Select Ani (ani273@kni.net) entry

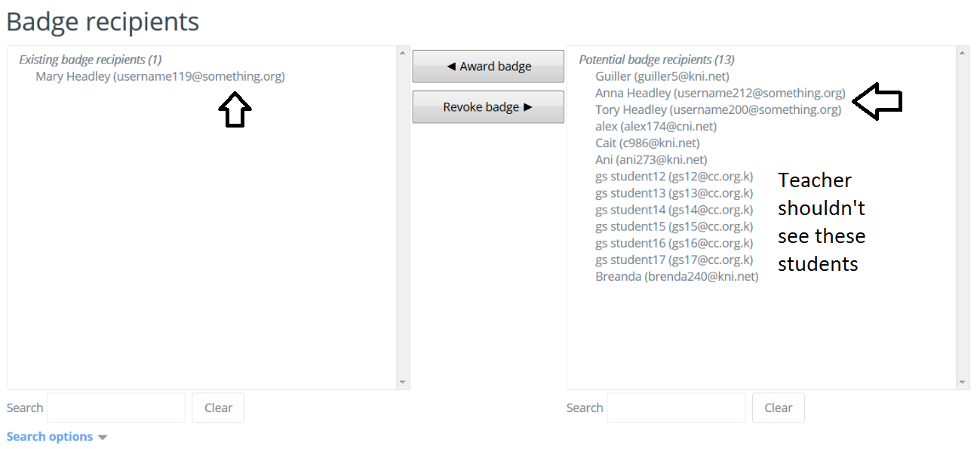point(651,159)
